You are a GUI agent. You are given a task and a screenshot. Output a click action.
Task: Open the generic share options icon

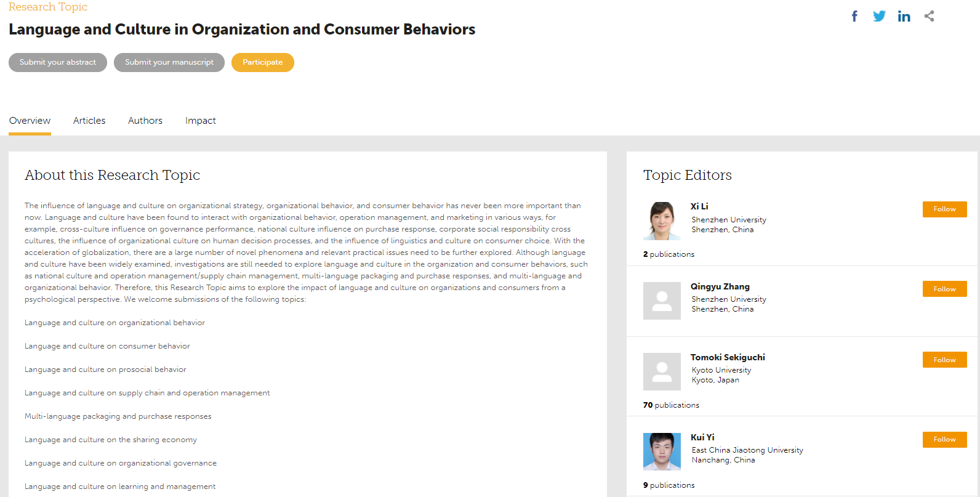pos(929,17)
